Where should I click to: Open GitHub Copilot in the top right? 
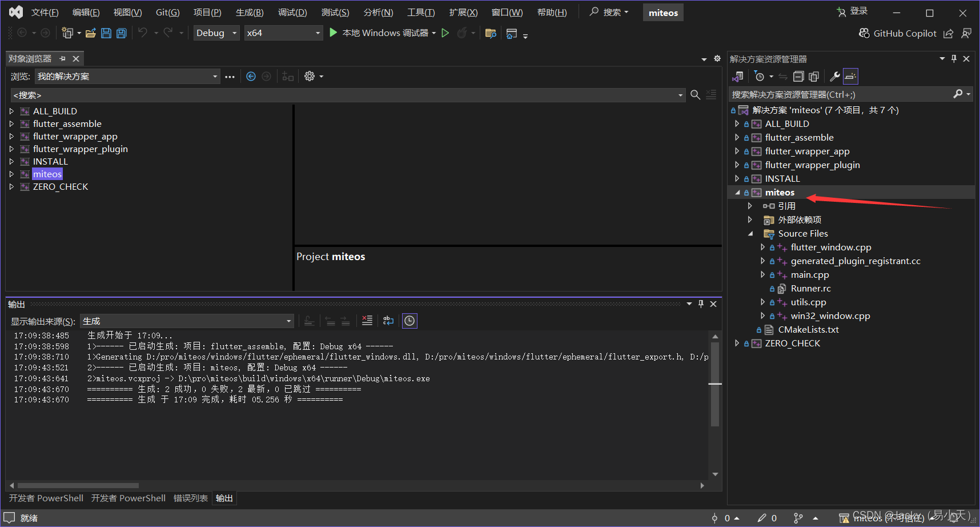pos(898,33)
